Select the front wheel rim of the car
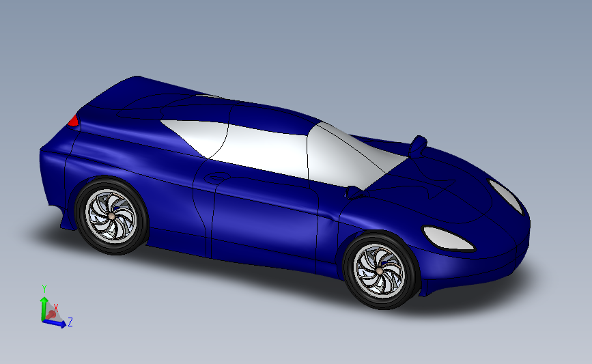The image size is (592, 364). click(379, 270)
